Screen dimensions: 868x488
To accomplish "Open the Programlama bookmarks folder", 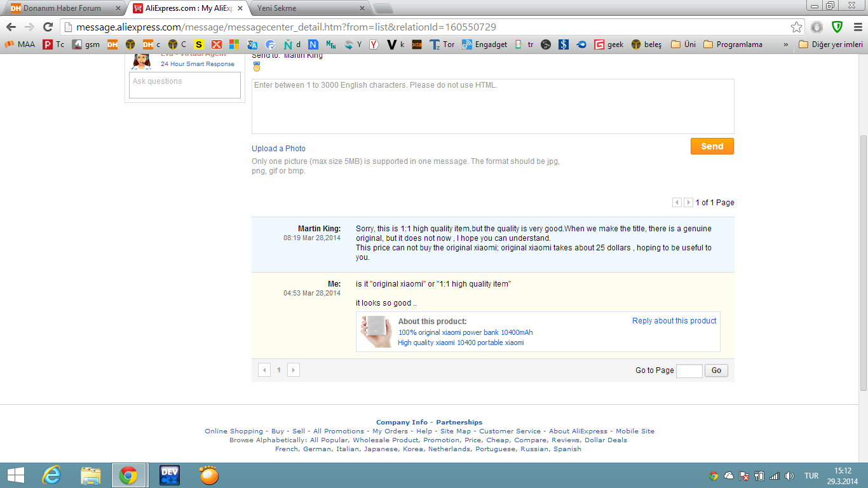I will (x=733, y=44).
